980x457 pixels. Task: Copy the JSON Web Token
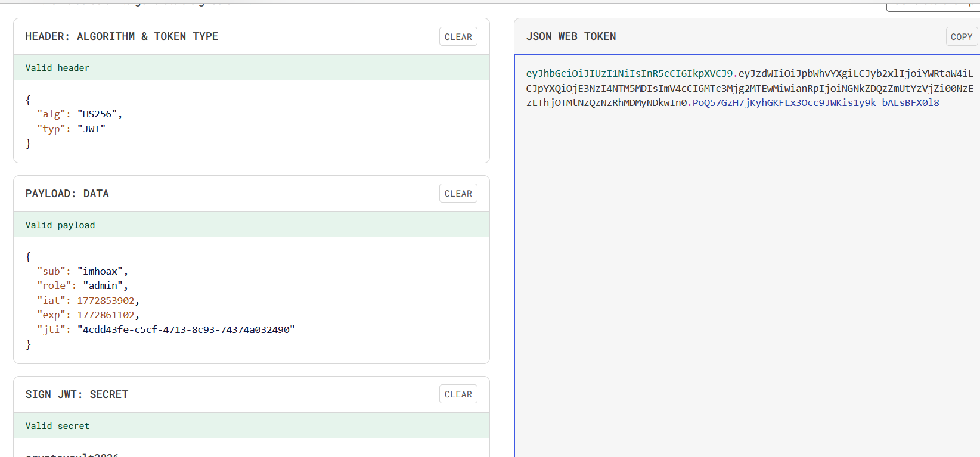point(961,36)
